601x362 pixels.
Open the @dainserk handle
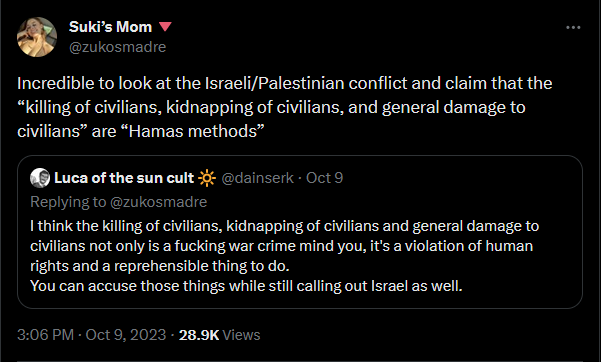(x=258, y=178)
